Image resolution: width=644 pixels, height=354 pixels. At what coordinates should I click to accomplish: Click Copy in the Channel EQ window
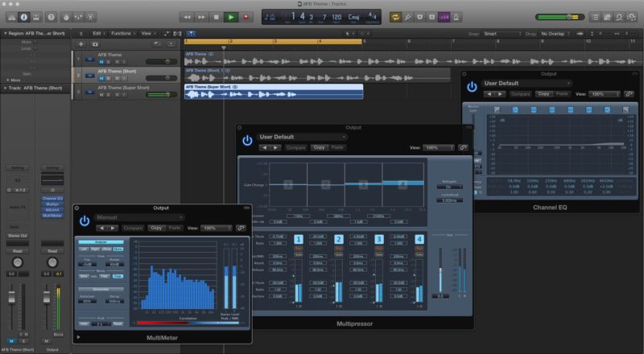pos(543,94)
